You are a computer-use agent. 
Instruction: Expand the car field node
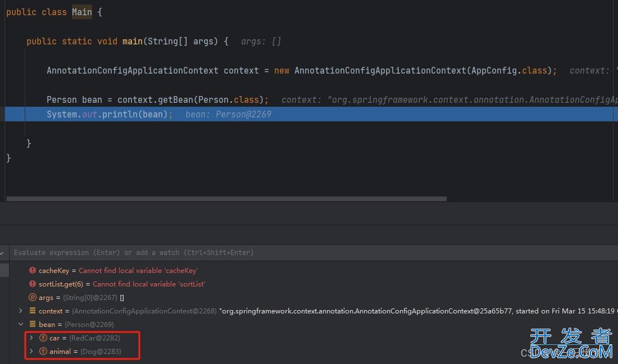point(31,338)
